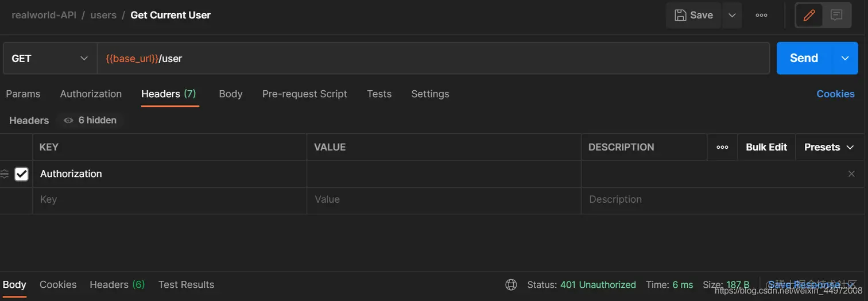Open the comments mode icon
Viewport: 868px width, 301px height.
(x=836, y=16)
